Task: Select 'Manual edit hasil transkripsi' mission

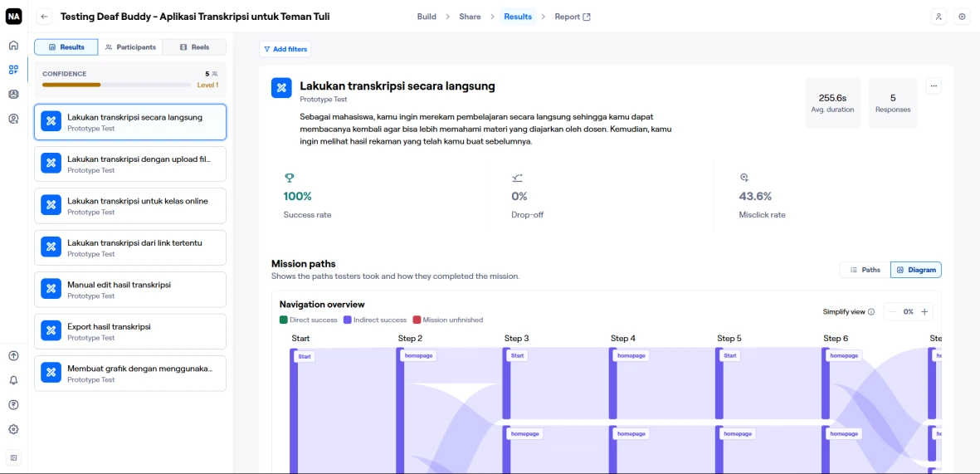Action: (x=130, y=290)
